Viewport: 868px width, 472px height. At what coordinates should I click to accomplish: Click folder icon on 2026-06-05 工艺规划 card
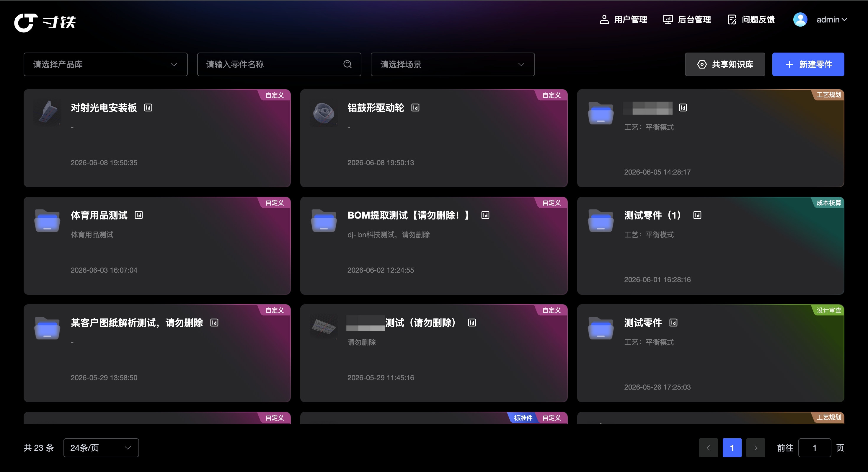(x=601, y=113)
